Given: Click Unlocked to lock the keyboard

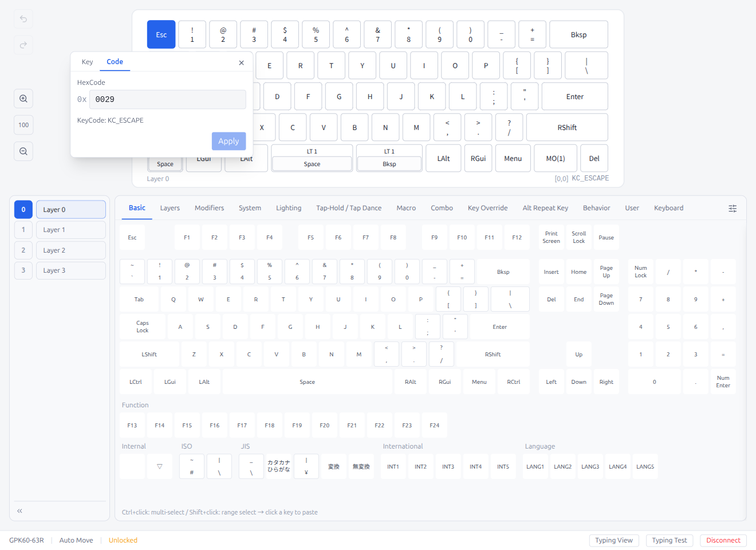Looking at the screenshot, I should click(x=123, y=540).
